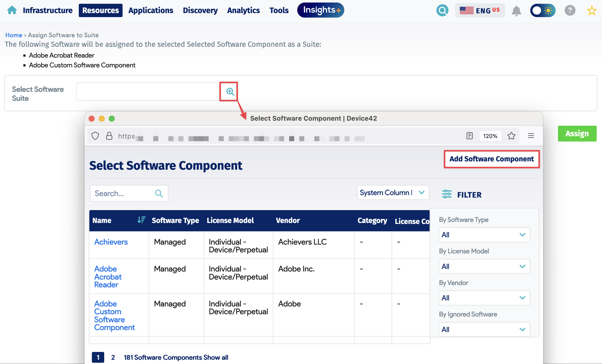The width and height of the screenshot is (602, 364).
Task: Click the favorites star in the top-right corner
Action: [x=591, y=11]
